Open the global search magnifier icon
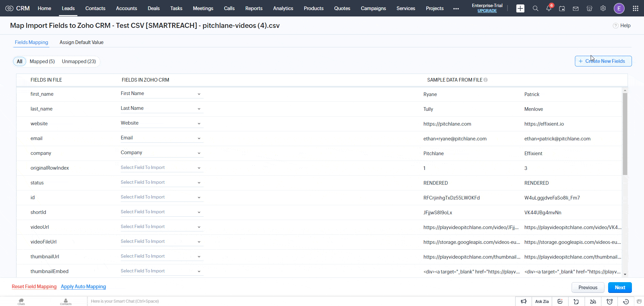Viewport: 644px width, 306px height. click(x=535, y=8)
